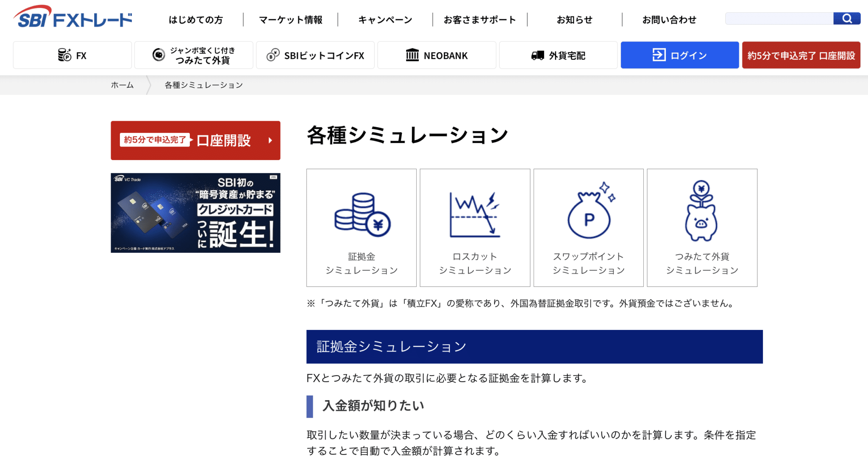This screenshot has height=465, width=868.
Task: Click the スワップポイント money bag icon
Action: click(x=591, y=210)
